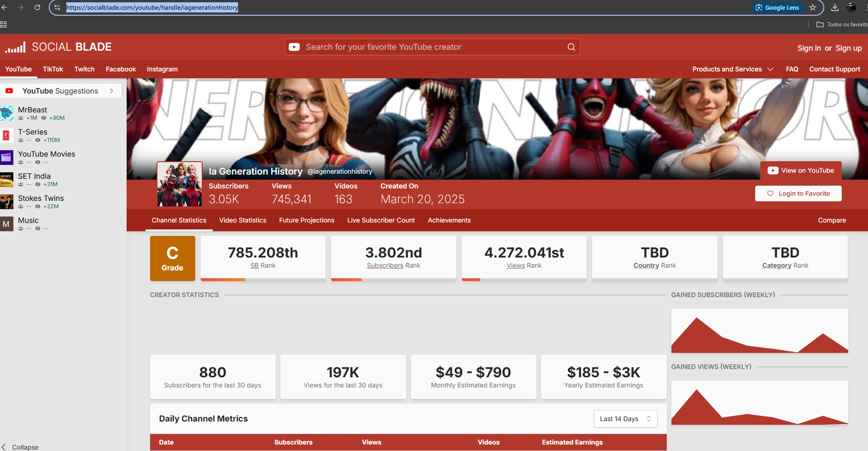Open the FAQ page

(792, 69)
